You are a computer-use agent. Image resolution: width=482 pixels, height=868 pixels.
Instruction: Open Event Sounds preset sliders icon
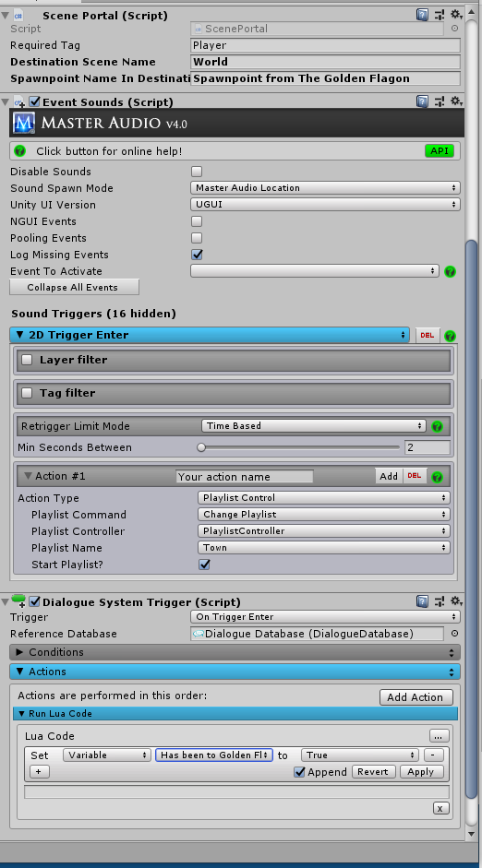point(440,101)
